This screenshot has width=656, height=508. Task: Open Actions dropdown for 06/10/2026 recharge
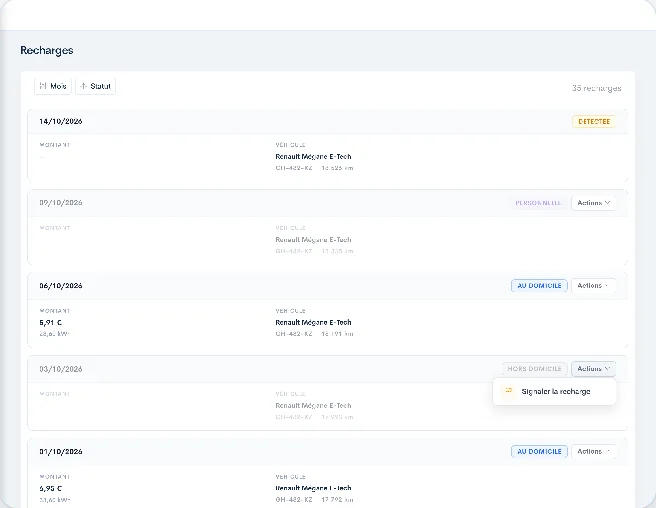[x=593, y=286]
